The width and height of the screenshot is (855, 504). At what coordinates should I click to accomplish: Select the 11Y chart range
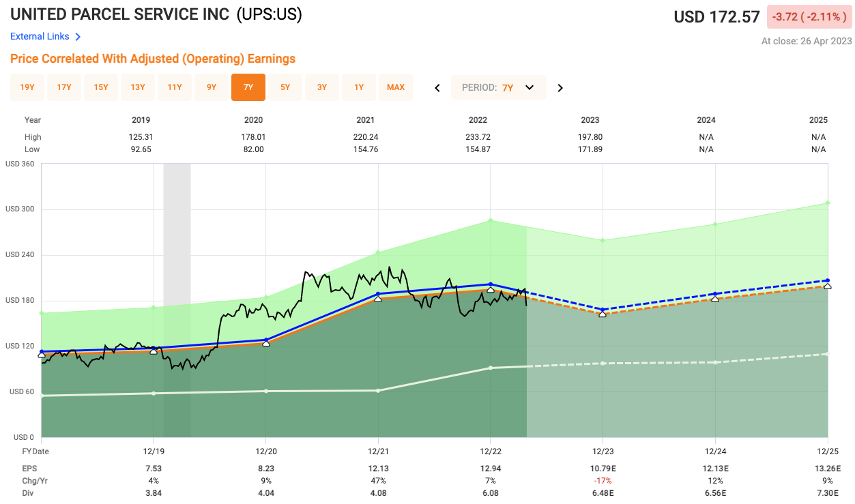pyautogui.click(x=174, y=87)
